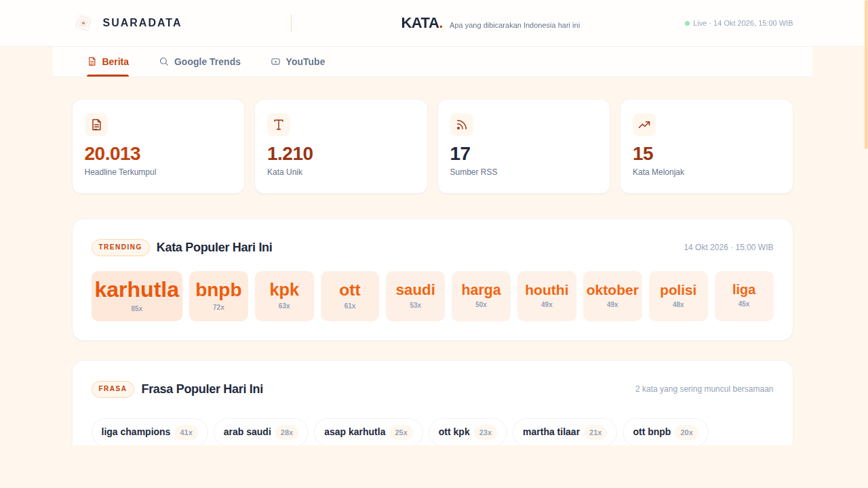This screenshot has height=488, width=868.
Task: Click the ott kpk phrase chip
Action: (x=468, y=432)
